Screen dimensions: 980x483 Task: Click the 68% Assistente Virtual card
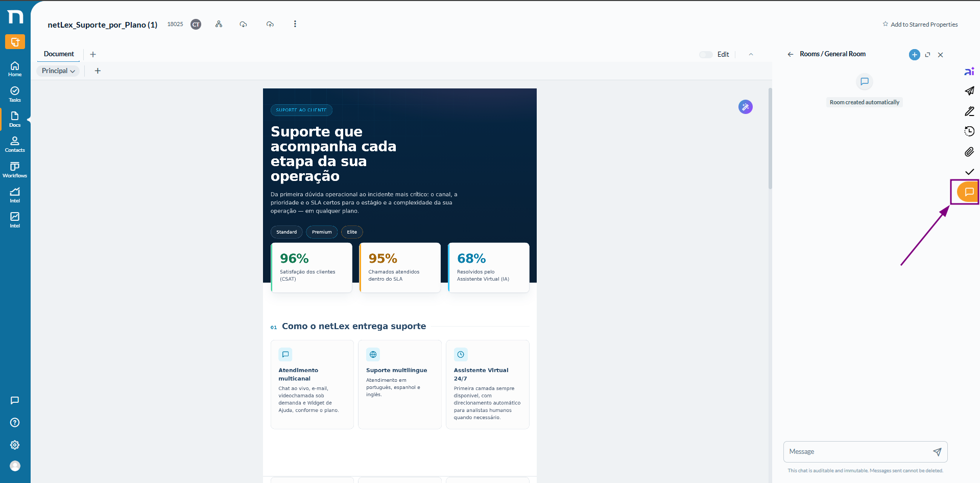coord(489,267)
